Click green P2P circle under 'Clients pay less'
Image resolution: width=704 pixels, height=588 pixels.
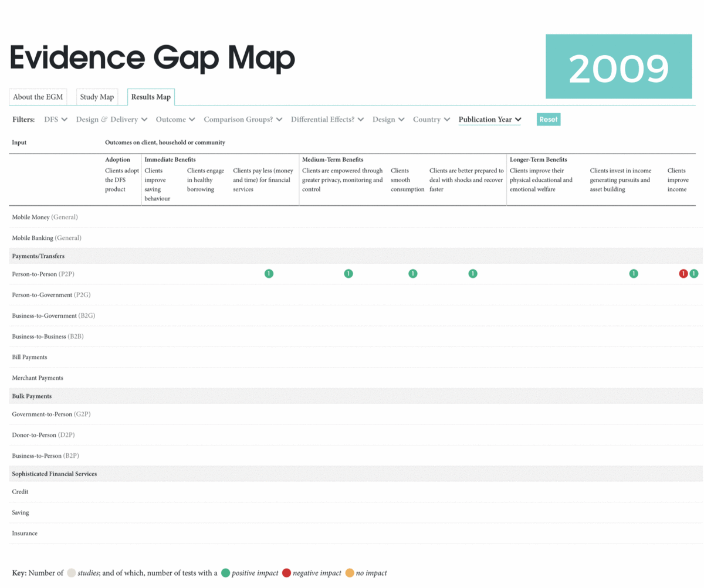click(269, 274)
